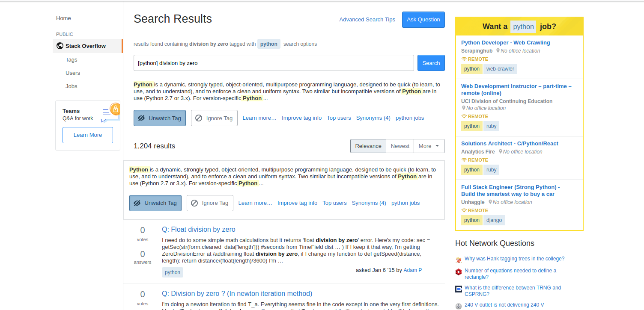The image size is (644, 310).
Task: Open Jobs in the sidebar
Action: (72, 86)
